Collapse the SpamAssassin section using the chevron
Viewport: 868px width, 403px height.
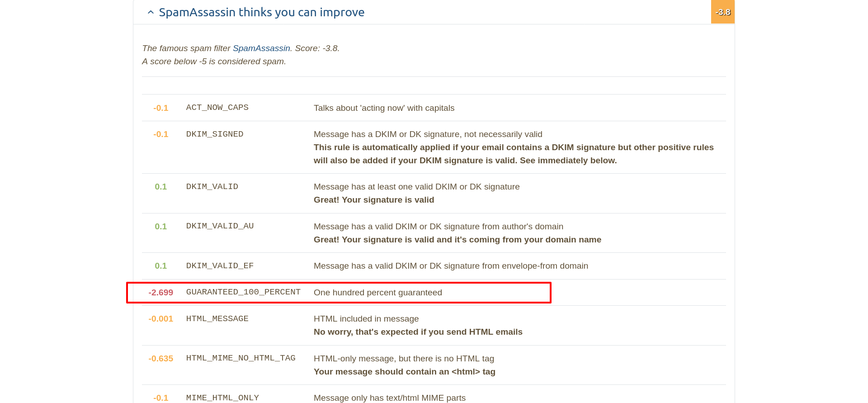(151, 12)
